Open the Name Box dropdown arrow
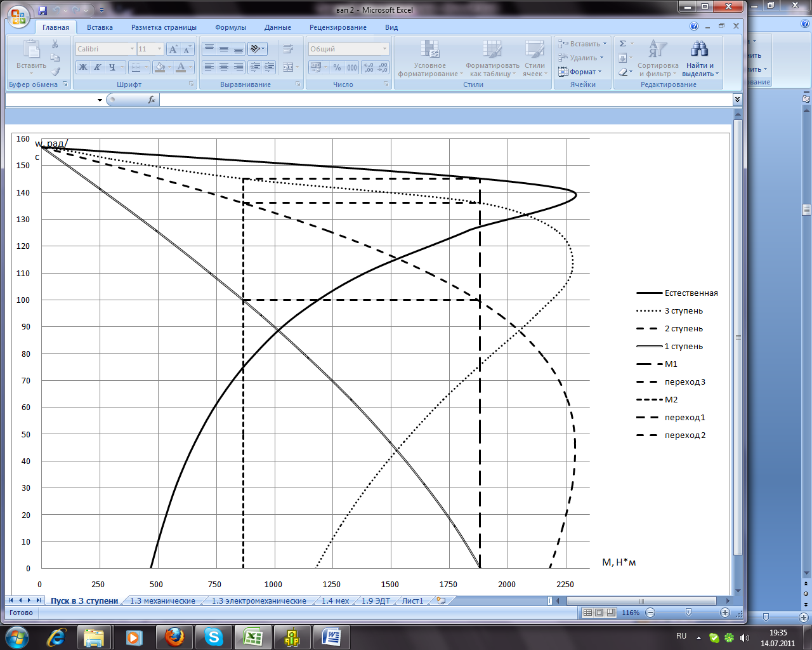Viewport: 812px width, 650px height. coord(100,100)
